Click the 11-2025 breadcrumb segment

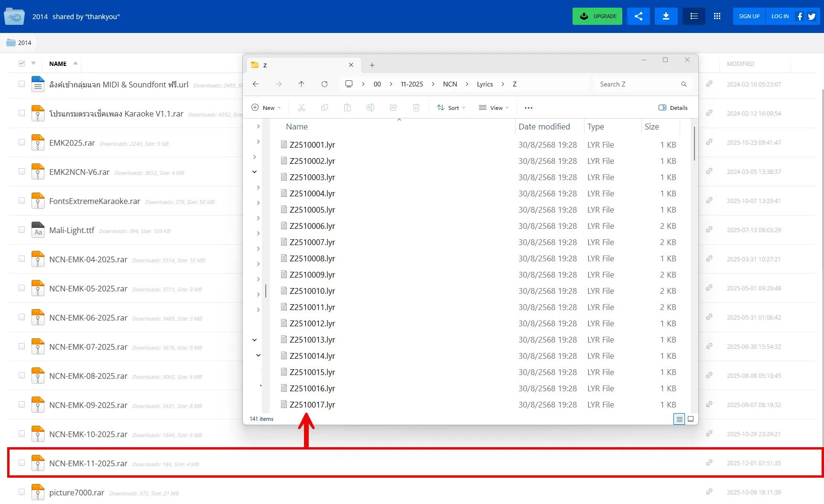412,84
